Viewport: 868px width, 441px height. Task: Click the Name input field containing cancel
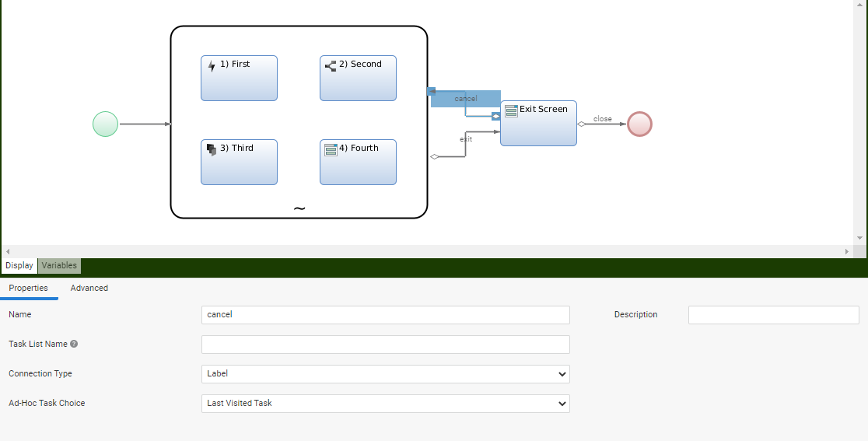385,315
